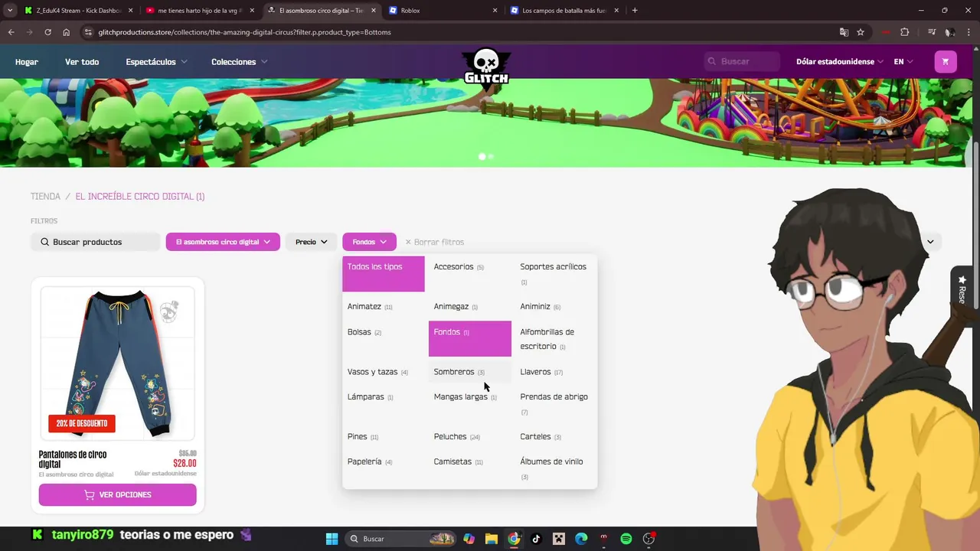Reload the page

click(x=47, y=32)
